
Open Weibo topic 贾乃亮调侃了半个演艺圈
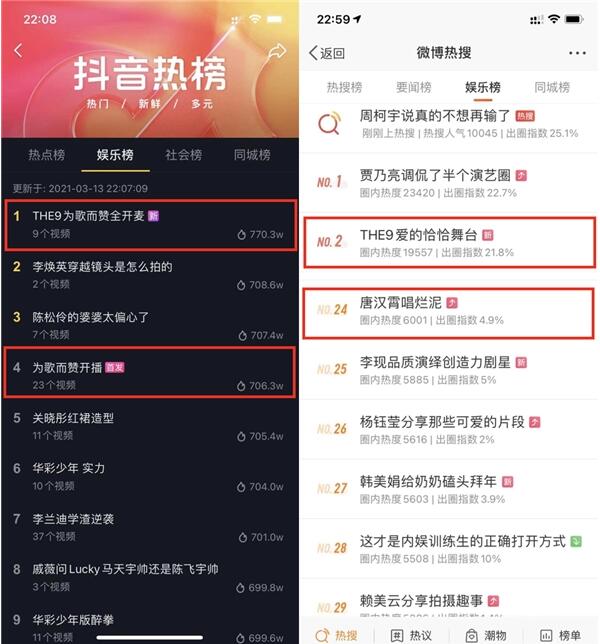tap(449, 183)
